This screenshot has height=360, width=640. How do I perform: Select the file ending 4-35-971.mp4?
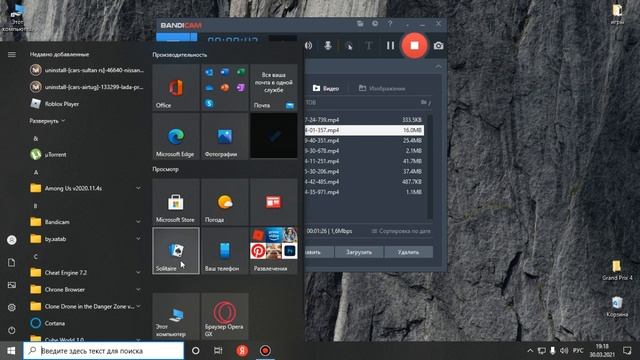[364, 192]
